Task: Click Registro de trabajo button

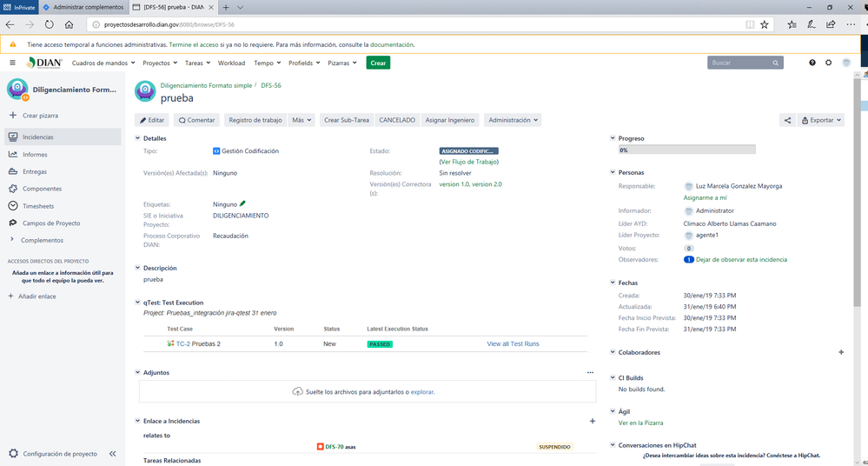Action: coord(255,120)
